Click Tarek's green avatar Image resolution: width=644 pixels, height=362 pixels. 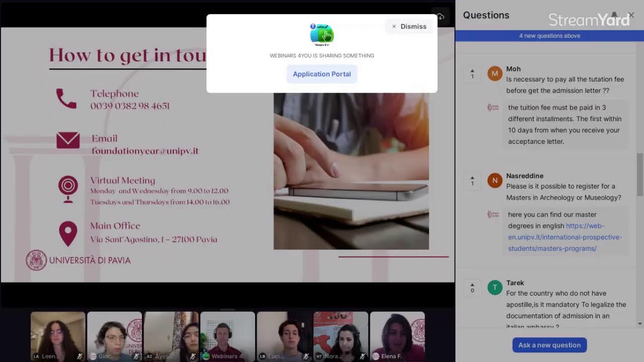pyautogui.click(x=495, y=288)
